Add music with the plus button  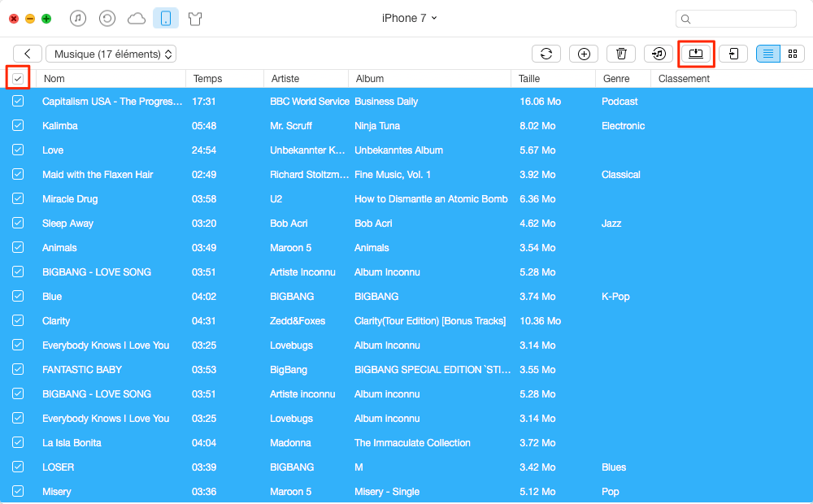[x=584, y=54]
